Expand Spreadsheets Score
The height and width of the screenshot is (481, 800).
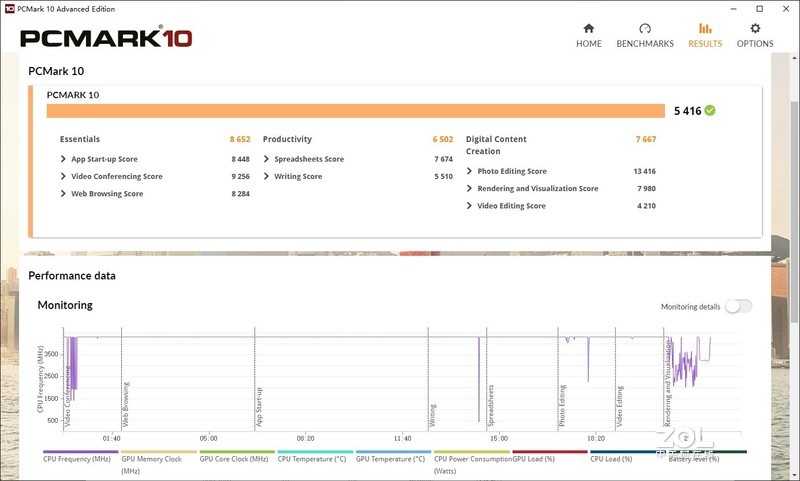click(x=266, y=159)
